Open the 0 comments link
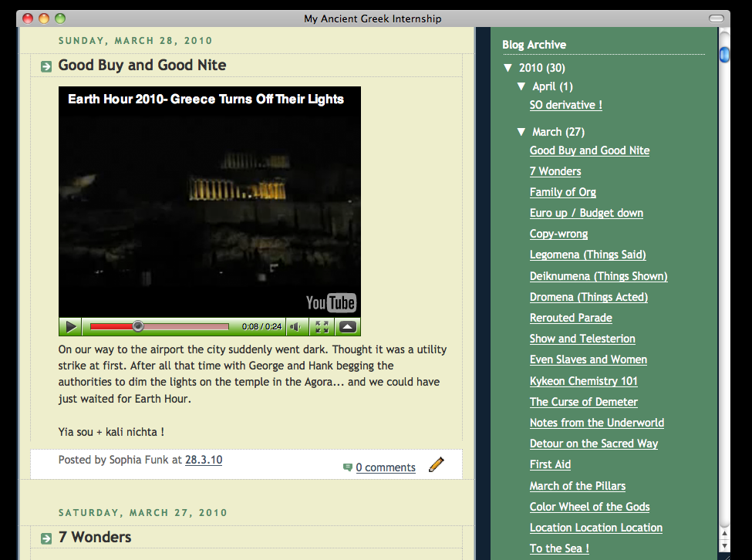This screenshot has width=752, height=560. tap(386, 467)
